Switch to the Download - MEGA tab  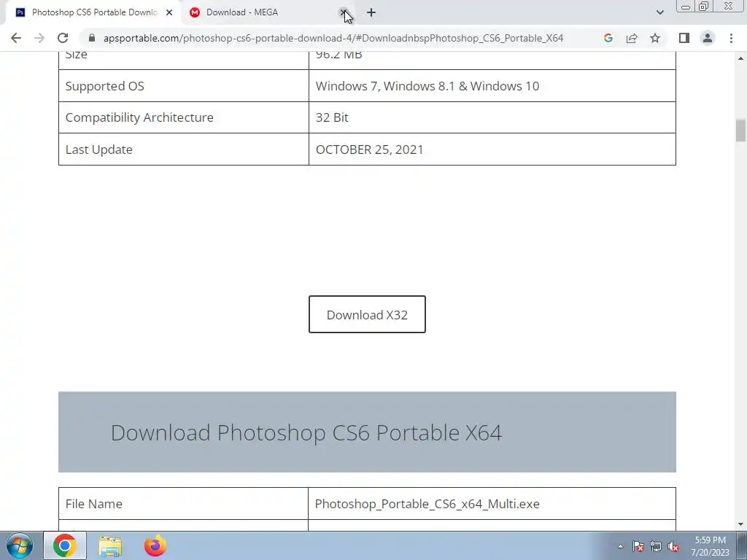[x=267, y=12]
